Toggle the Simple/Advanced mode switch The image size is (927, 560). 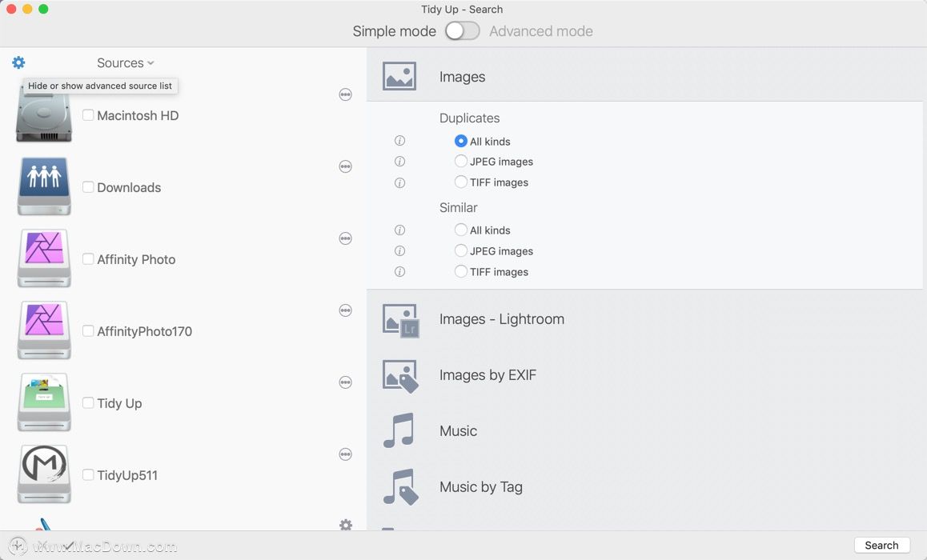[463, 30]
